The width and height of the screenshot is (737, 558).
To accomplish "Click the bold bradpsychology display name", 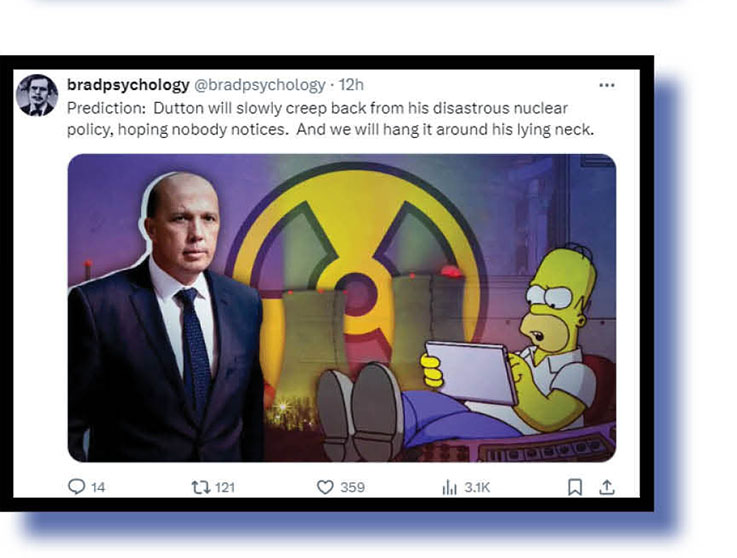I will (128, 85).
